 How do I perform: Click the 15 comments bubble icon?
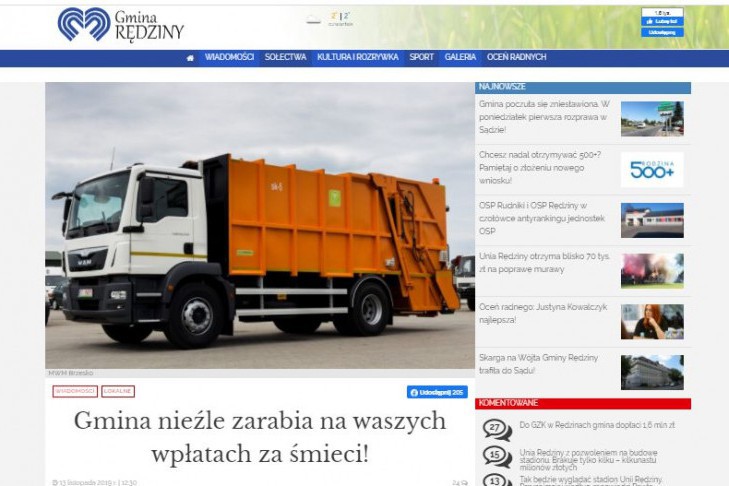pyautogui.click(x=497, y=456)
